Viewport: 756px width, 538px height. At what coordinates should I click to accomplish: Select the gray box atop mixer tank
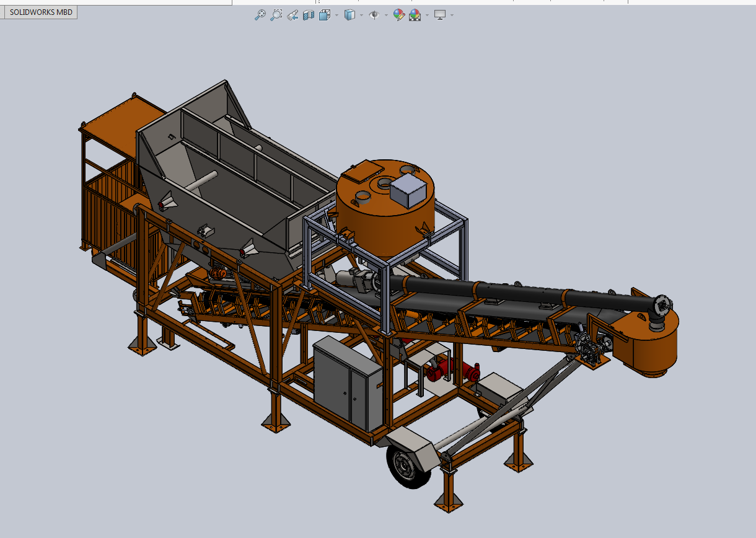point(409,190)
